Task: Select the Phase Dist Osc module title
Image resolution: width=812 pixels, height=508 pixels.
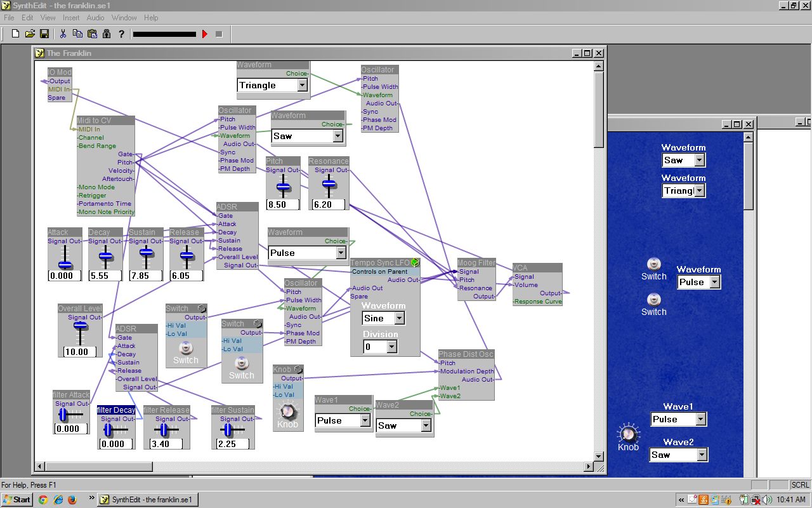Action: (x=466, y=354)
